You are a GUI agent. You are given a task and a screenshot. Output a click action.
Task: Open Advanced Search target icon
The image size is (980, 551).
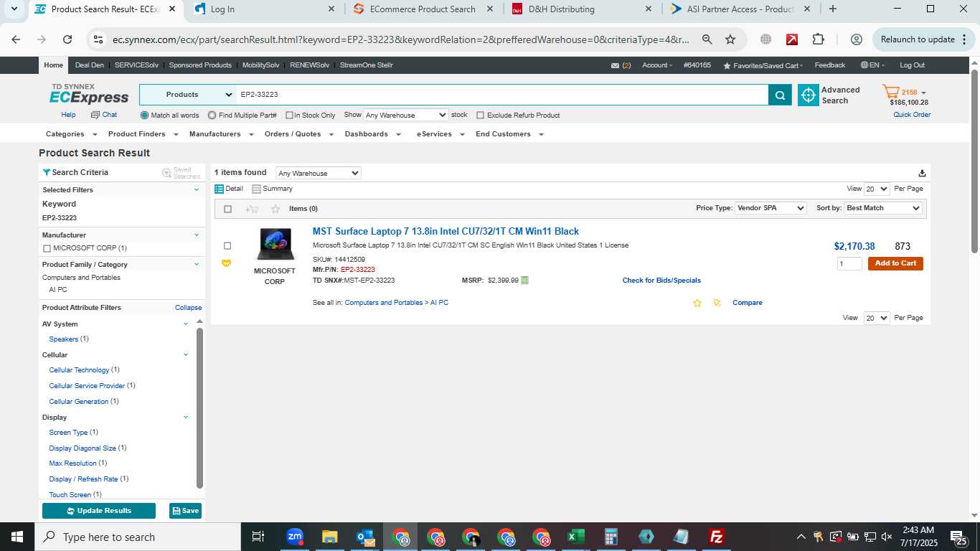coord(809,95)
